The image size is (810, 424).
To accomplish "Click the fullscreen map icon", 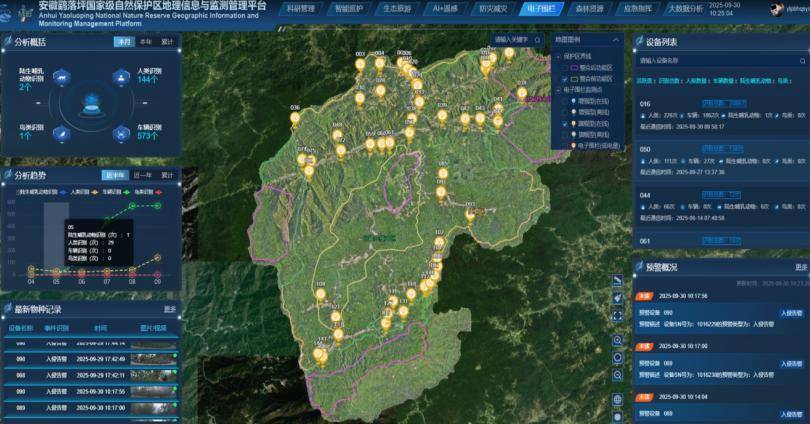I will pos(618,316).
